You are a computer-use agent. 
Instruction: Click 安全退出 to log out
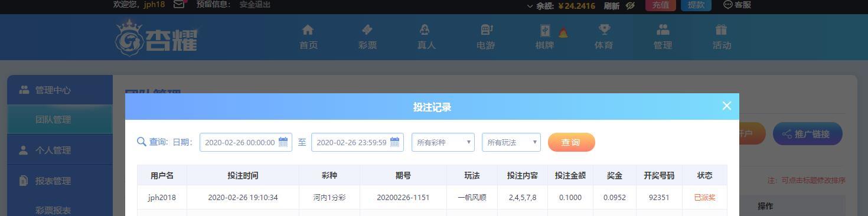[255, 5]
